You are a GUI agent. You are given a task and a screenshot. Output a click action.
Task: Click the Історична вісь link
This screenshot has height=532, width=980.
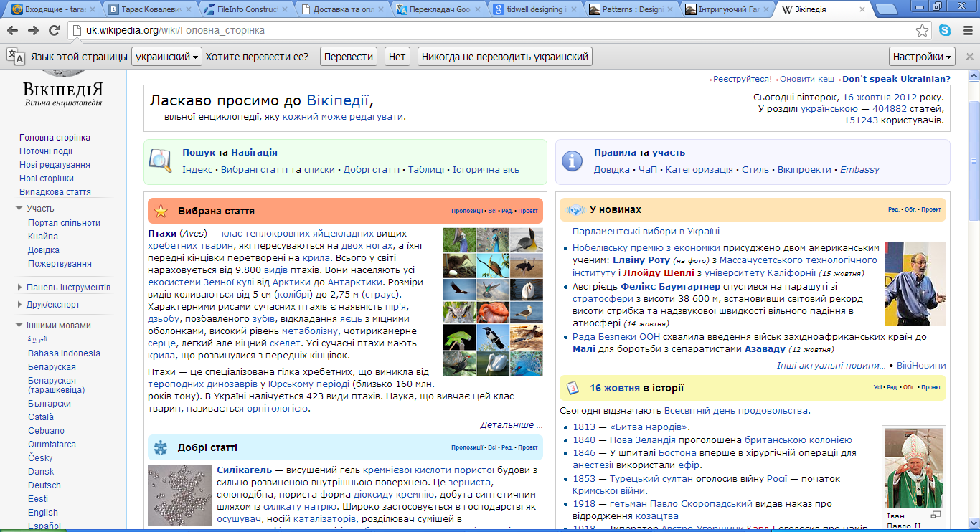pyautogui.click(x=487, y=170)
